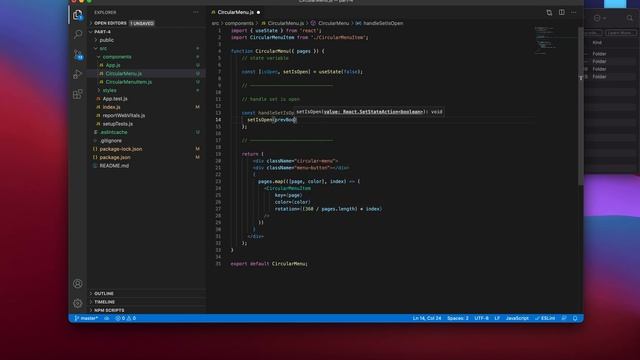Open README.md file
This screenshot has width=640, height=360.
point(114,166)
